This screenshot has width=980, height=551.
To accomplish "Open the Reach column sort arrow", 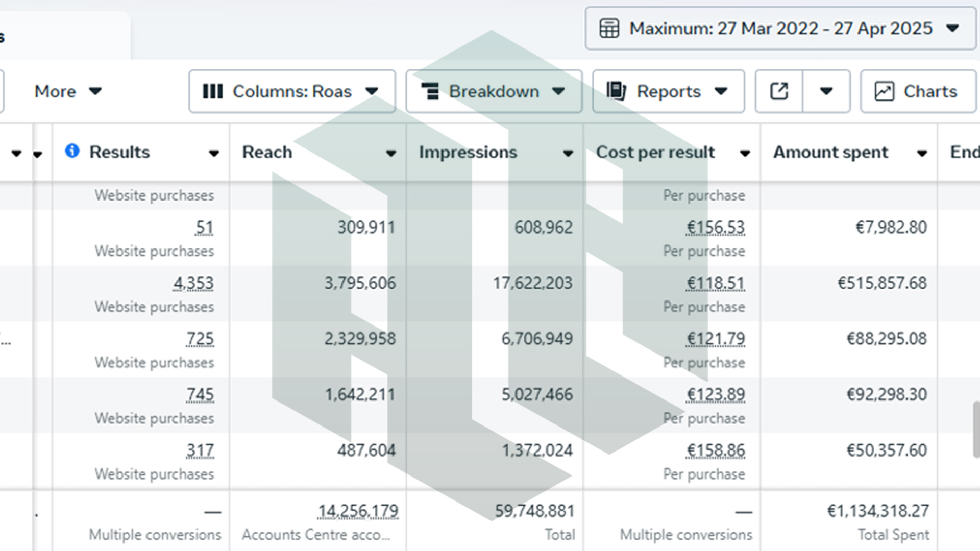I will tap(391, 153).
